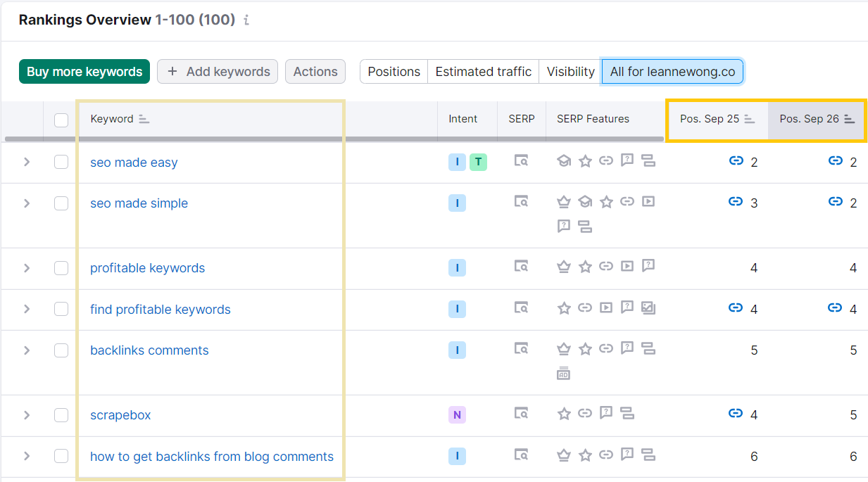Open the Actions dropdown
868x482 pixels.
315,71
